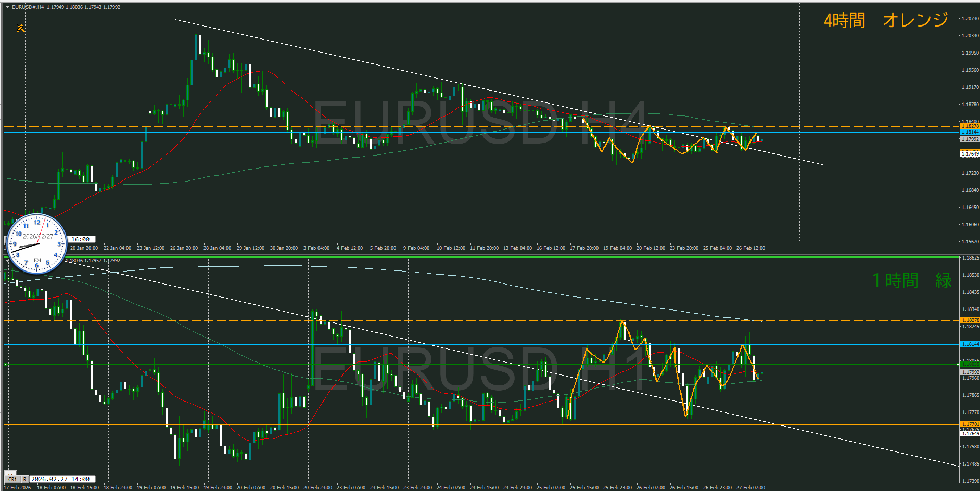Click the 16:00 time field on H4 chart
980x491 pixels.
pos(81,239)
